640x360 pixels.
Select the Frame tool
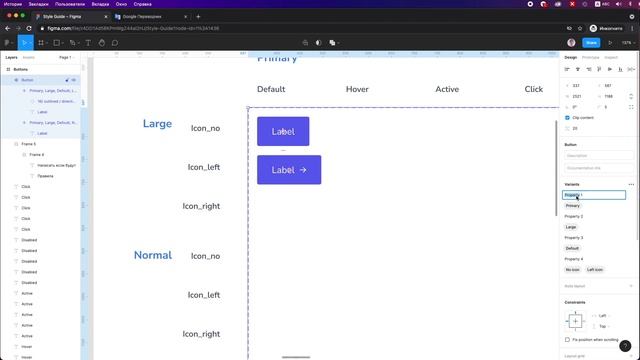pos(41,43)
